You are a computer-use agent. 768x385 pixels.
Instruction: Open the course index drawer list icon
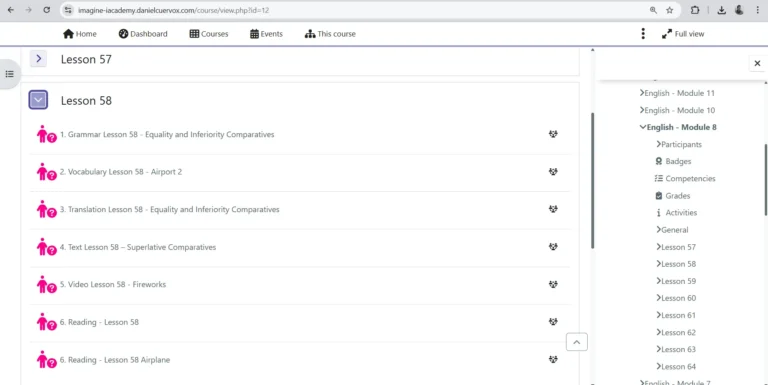point(9,74)
